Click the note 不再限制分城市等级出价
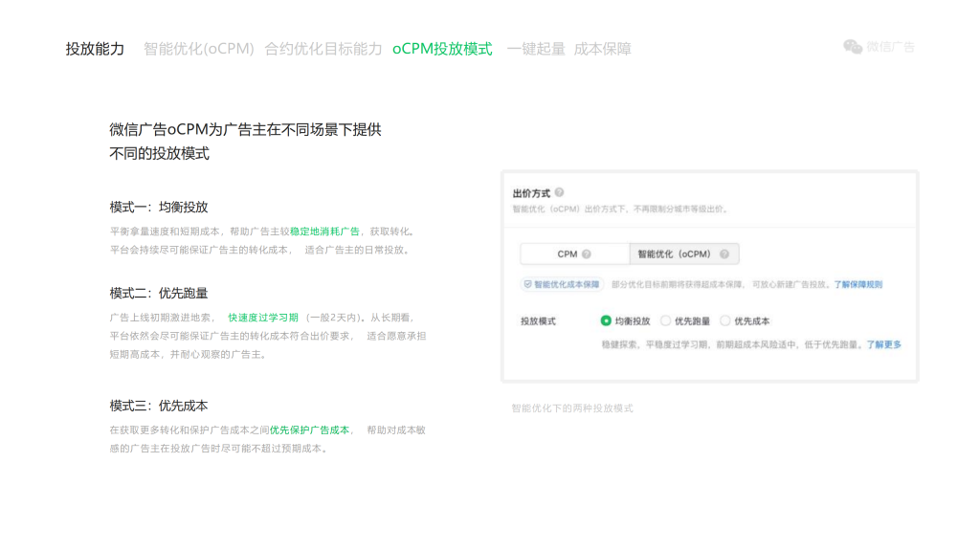 (x=681, y=209)
